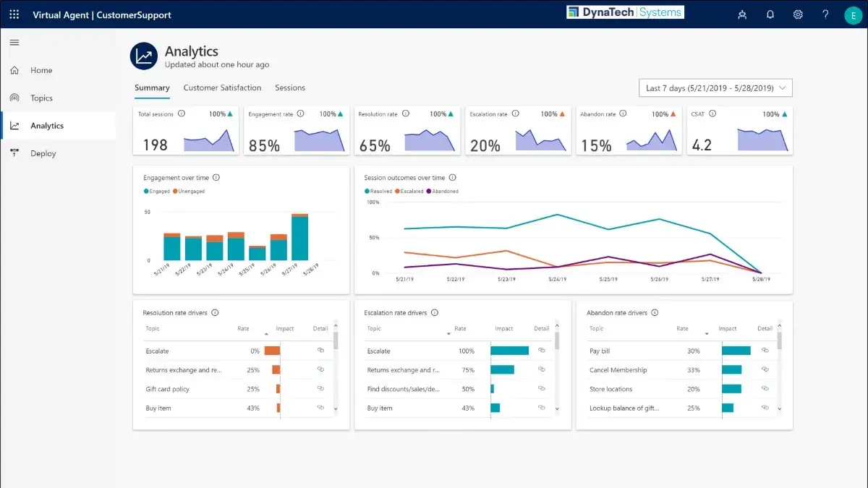
Task: Click the info icon beside Resolution rate
Action: pos(406,114)
